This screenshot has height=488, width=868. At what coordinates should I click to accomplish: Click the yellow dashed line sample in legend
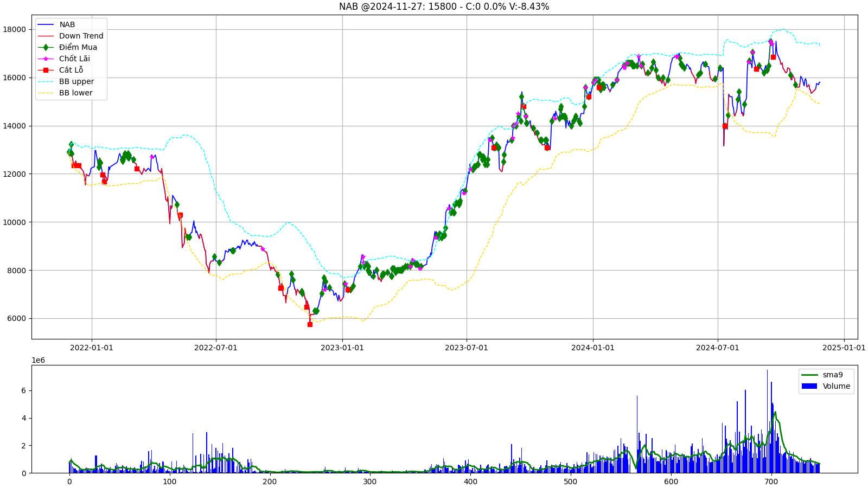(x=46, y=93)
